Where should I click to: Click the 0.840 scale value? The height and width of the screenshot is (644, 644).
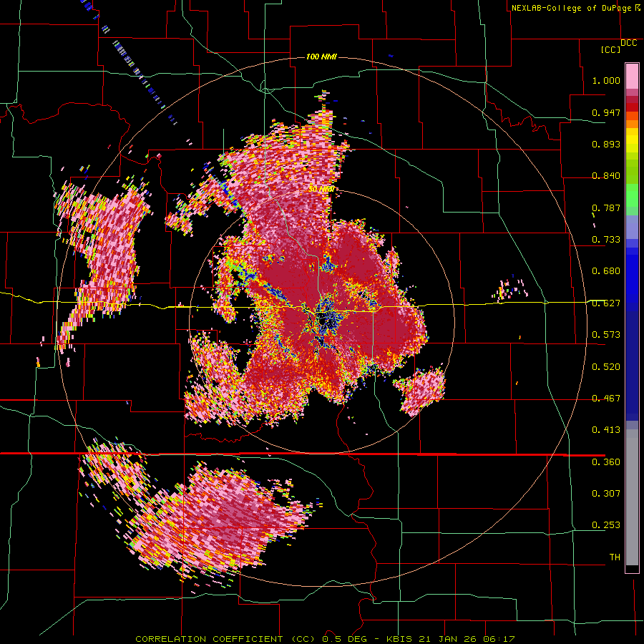(x=606, y=176)
